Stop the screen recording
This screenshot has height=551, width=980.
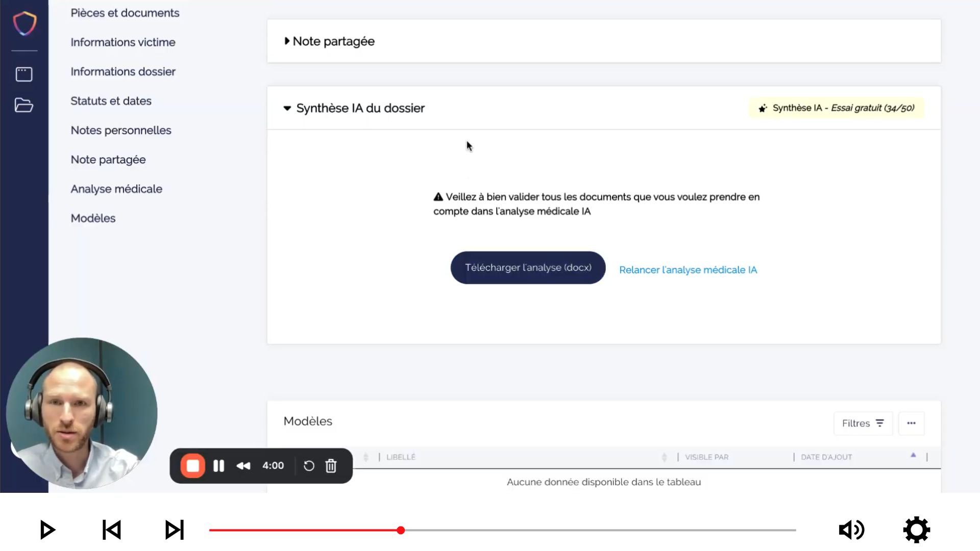coord(193,466)
